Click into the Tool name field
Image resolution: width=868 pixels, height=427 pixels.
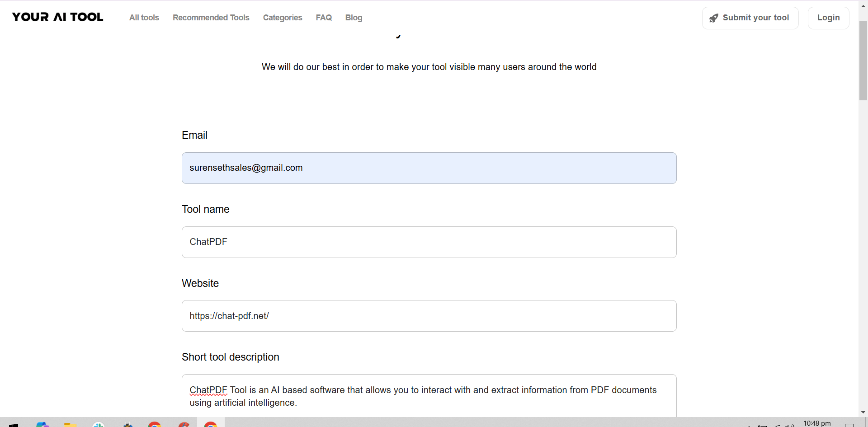point(429,242)
